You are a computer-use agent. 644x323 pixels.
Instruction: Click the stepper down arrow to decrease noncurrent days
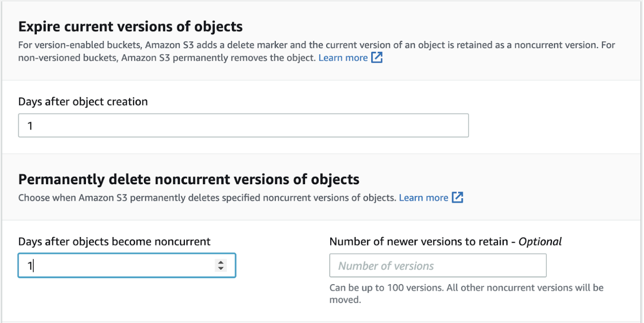[221, 268]
